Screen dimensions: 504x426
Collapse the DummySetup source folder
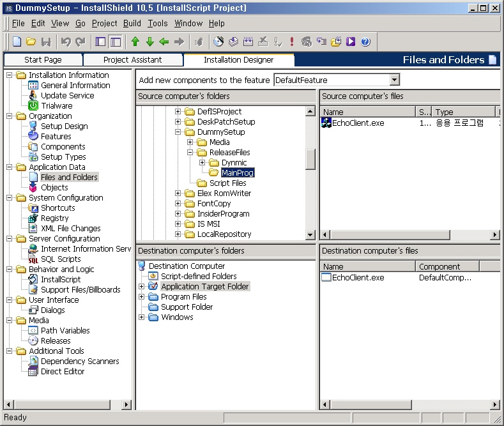[x=178, y=132]
